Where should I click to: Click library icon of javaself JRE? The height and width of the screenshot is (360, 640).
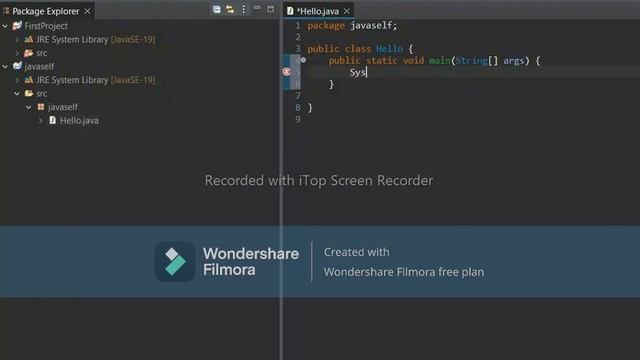pyautogui.click(x=29, y=80)
